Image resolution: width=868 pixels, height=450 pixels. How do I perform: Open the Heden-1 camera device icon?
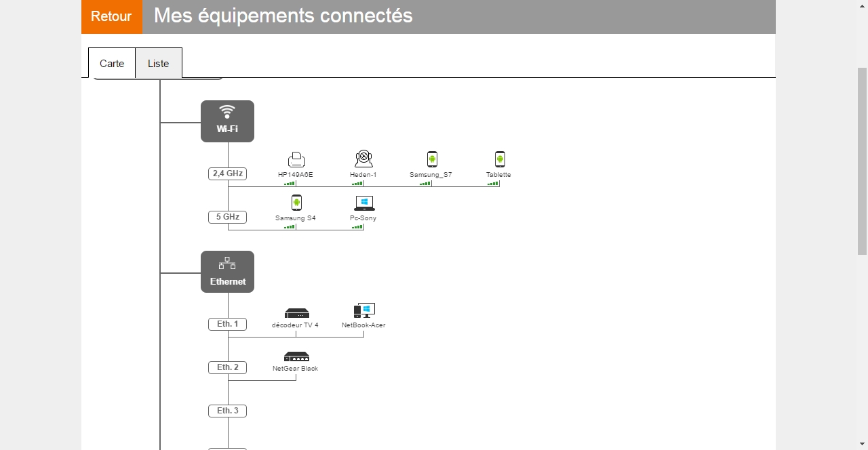(x=363, y=159)
